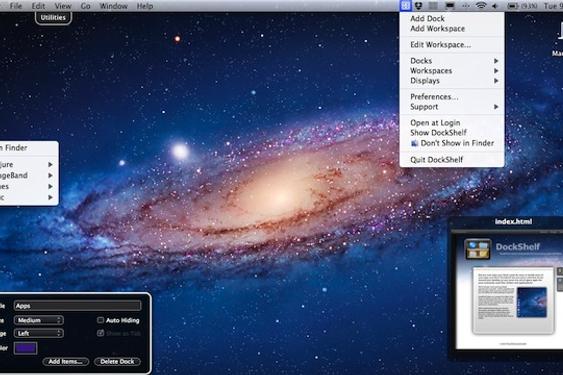Open the Medium size dropdown

pyautogui.click(x=39, y=320)
